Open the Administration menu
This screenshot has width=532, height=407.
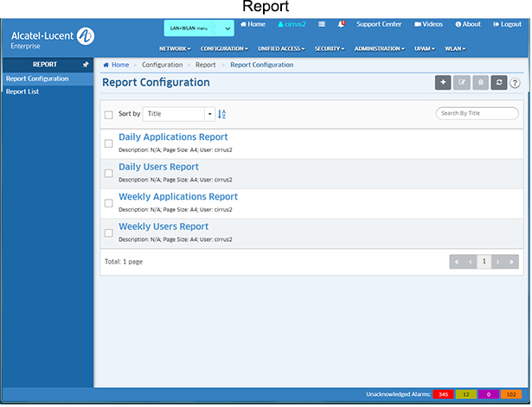point(379,48)
